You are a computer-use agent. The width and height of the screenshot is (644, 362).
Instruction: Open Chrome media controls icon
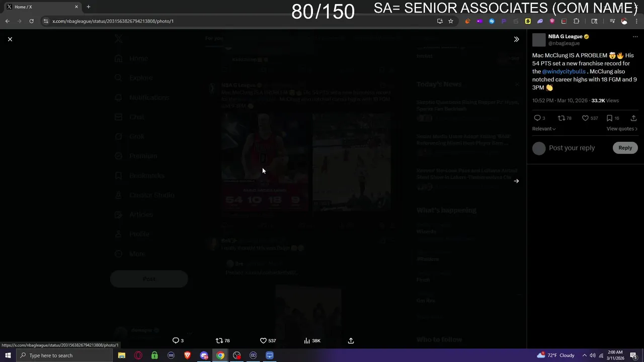612,21
